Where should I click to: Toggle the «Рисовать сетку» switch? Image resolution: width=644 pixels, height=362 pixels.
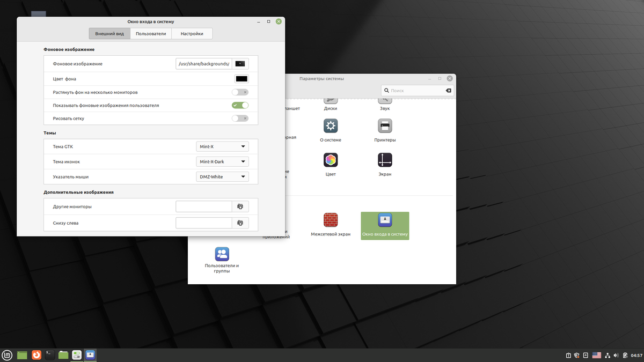point(240,118)
